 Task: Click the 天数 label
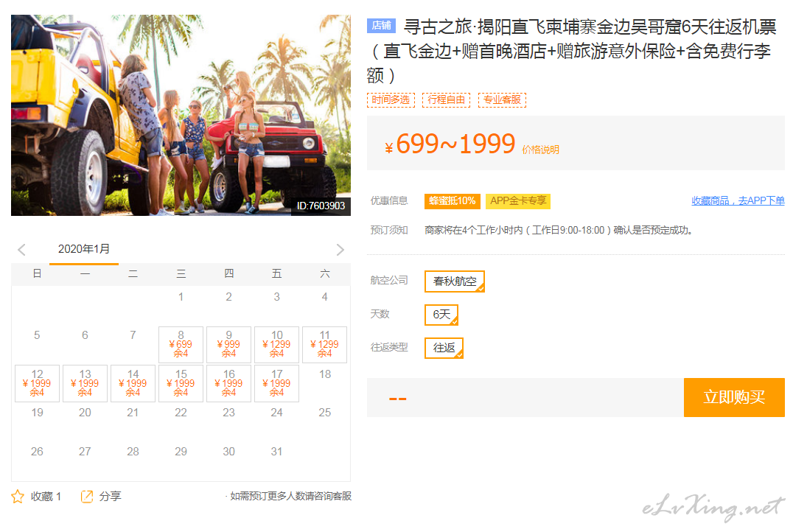[380, 314]
